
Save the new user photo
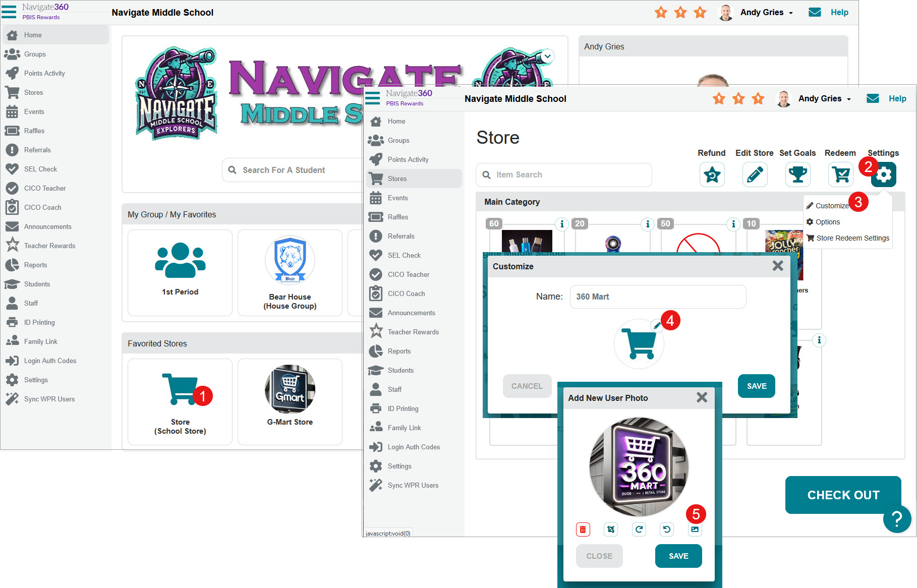pyautogui.click(x=678, y=556)
